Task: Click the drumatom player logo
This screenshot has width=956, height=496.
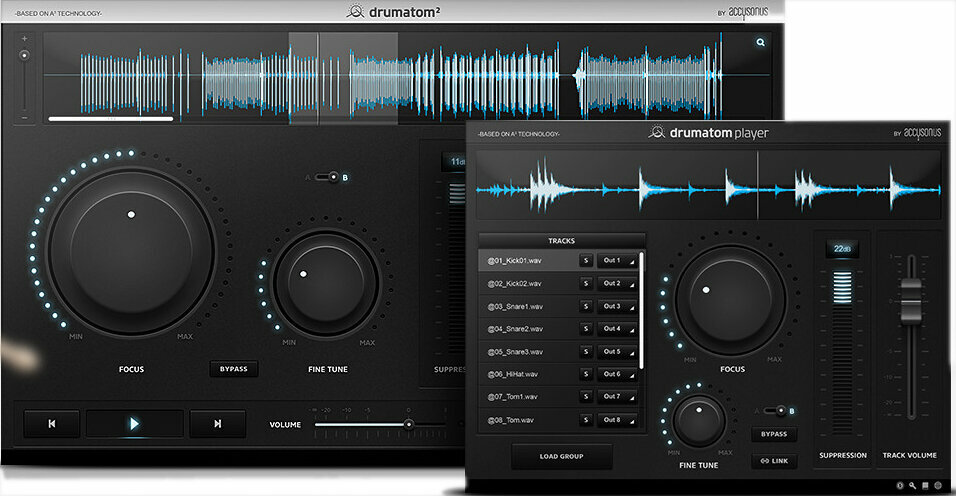Action: [708, 132]
